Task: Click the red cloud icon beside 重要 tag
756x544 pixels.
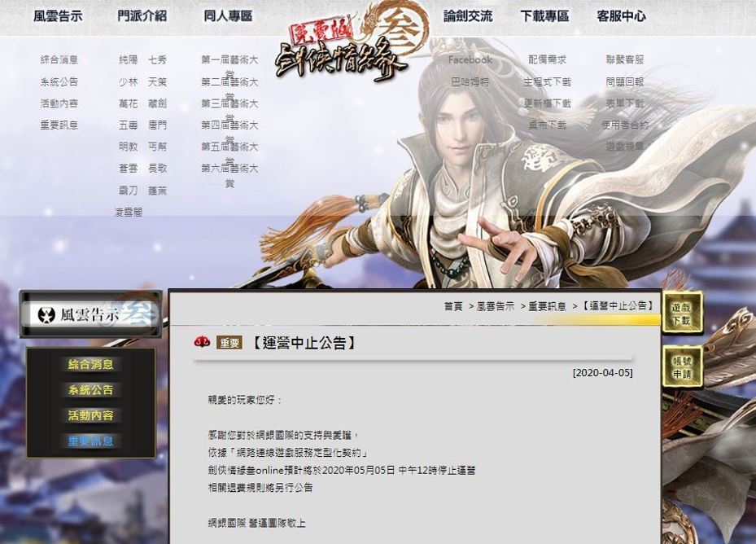Action: point(202,342)
